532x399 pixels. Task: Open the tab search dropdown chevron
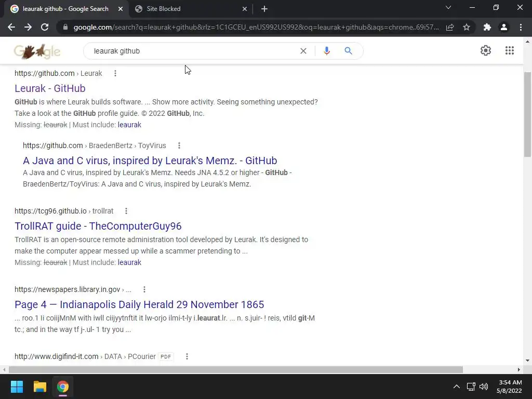point(448,7)
